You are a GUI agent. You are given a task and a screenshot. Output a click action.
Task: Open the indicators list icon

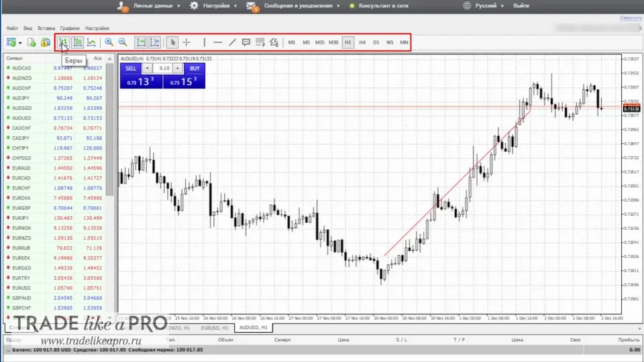tap(274, 42)
